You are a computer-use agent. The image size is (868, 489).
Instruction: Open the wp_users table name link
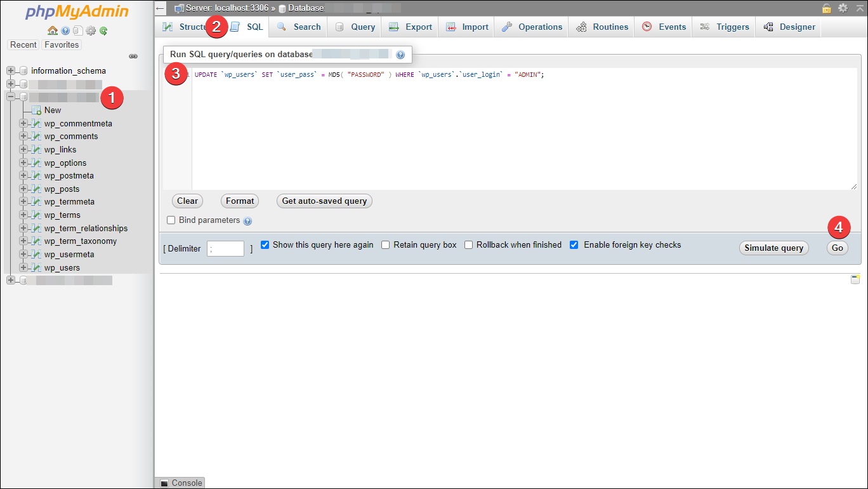pyautogui.click(x=62, y=267)
